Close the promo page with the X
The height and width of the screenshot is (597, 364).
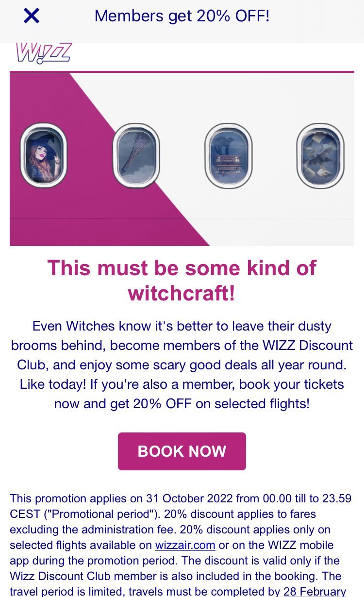[x=32, y=17]
